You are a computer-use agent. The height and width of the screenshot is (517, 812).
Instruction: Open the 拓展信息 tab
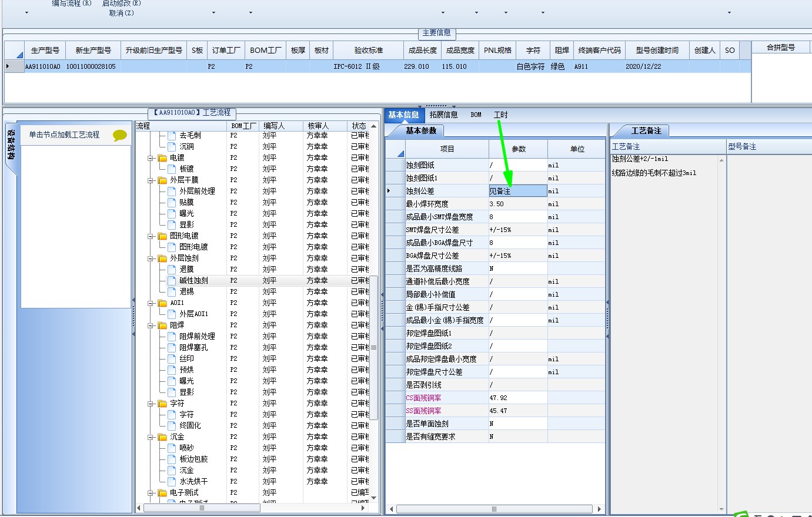pyautogui.click(x=443, y=115)
